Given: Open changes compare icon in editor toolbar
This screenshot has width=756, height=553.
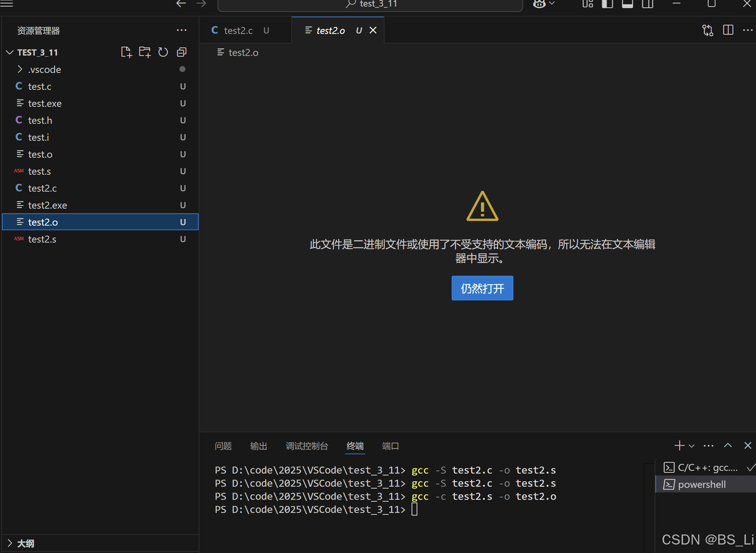Looking at the screenshot, I should point(708,30).
